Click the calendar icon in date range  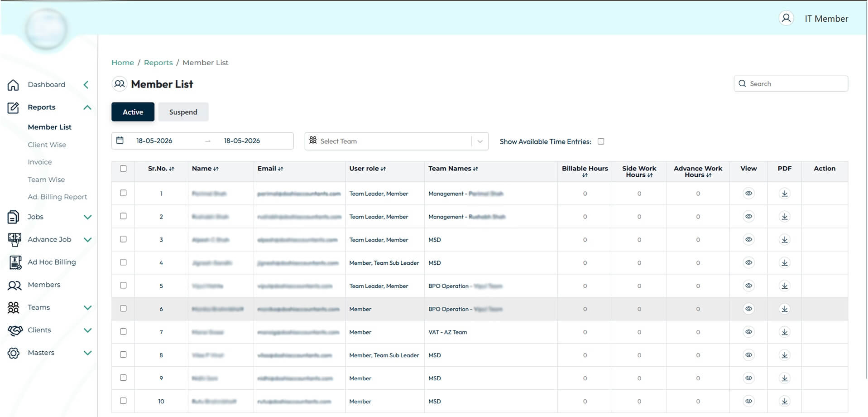[x=120, y=141]
